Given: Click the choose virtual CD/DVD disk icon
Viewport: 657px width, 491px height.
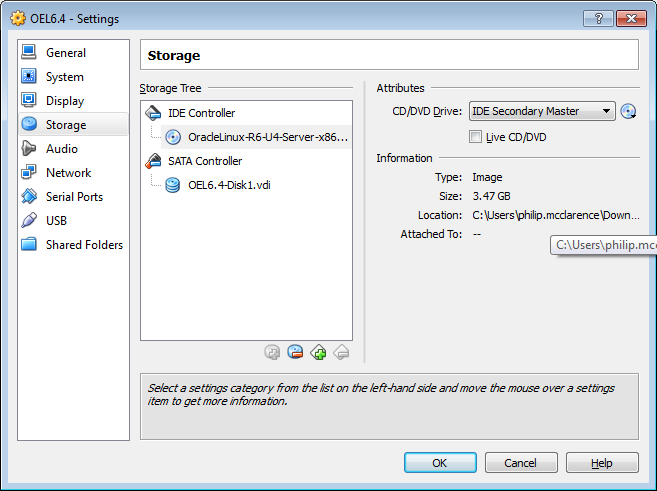Looking at the screenshot, I should tap(628, 111).
